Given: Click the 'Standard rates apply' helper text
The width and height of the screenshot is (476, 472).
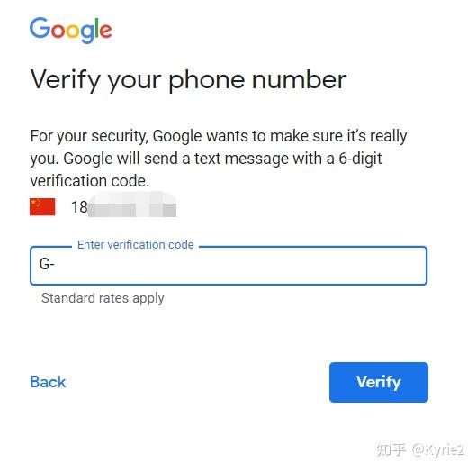Looking at the screenshot, I should coord(103,298).
